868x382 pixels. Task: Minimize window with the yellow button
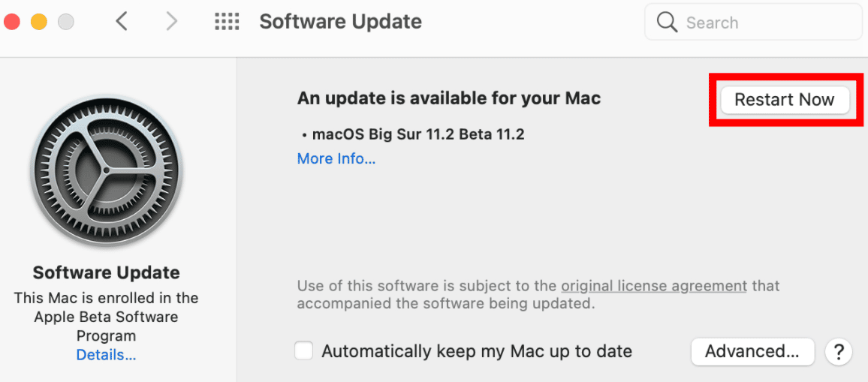tap(39, 23)
